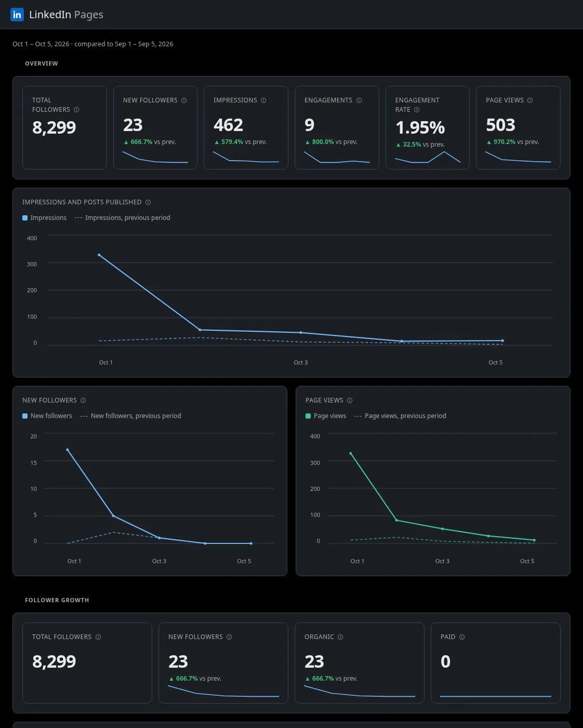Click the Paid card value 0
Image resolution: width=583 pixels, height=728 pixels.
tap(445, 661)
